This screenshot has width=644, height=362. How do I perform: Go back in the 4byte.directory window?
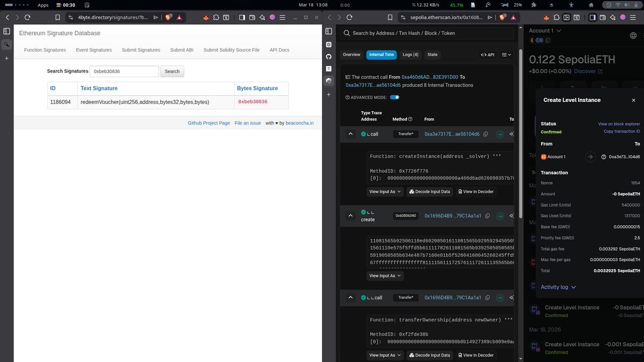pos(7,17)
